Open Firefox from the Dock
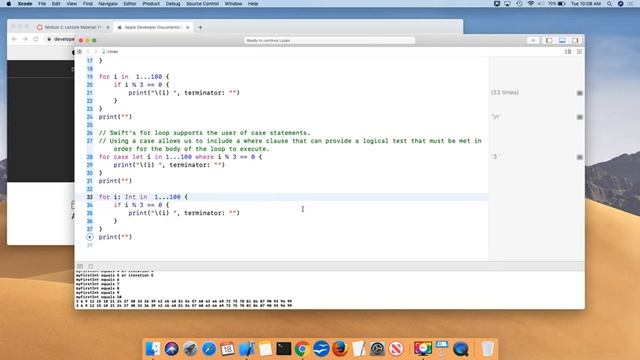This screenshot has height=360, width=640. click(340, 349)
